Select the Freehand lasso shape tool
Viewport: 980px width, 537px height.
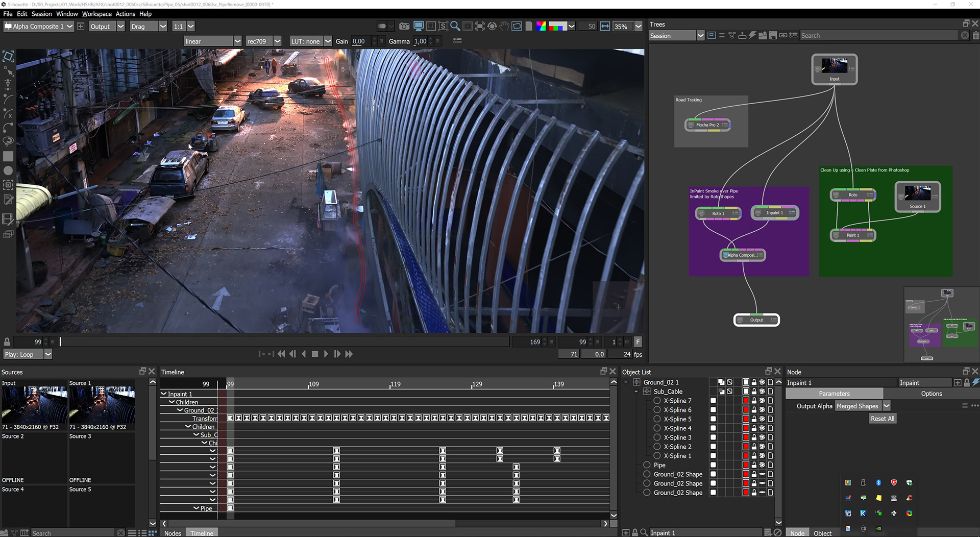point(8,142)
